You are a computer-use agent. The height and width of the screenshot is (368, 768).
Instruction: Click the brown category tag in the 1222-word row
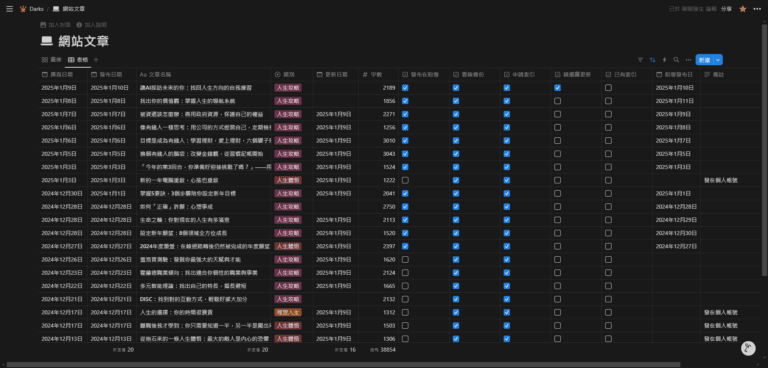pos(288,180)
